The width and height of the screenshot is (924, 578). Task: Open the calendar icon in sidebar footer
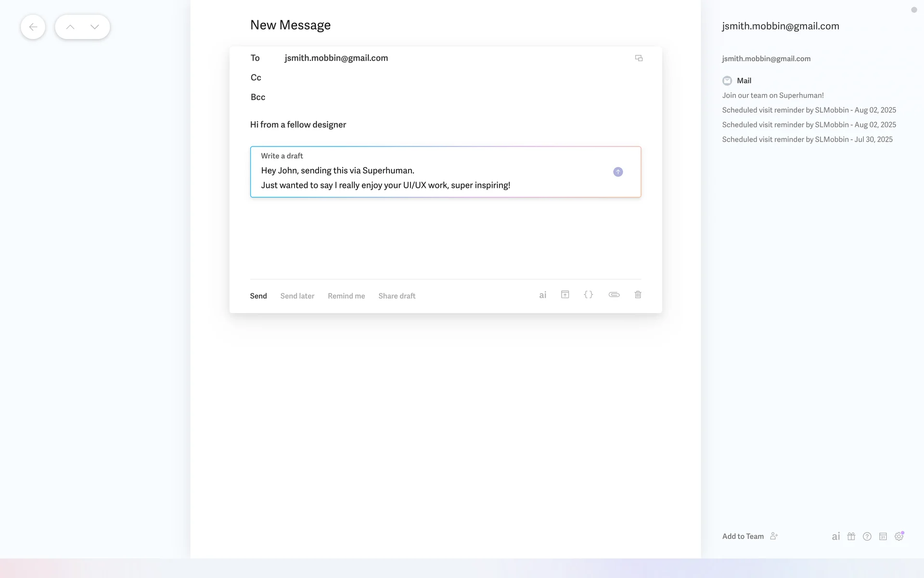tap(883, 537)
